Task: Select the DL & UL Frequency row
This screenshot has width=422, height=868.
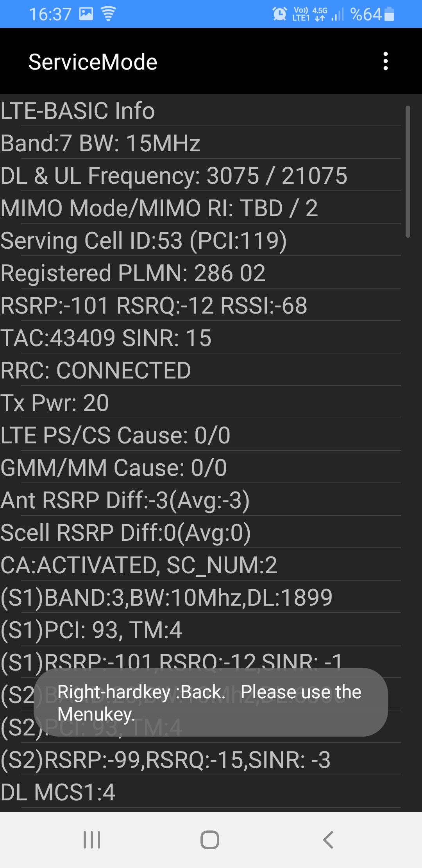Action: (x=200, y=175)
